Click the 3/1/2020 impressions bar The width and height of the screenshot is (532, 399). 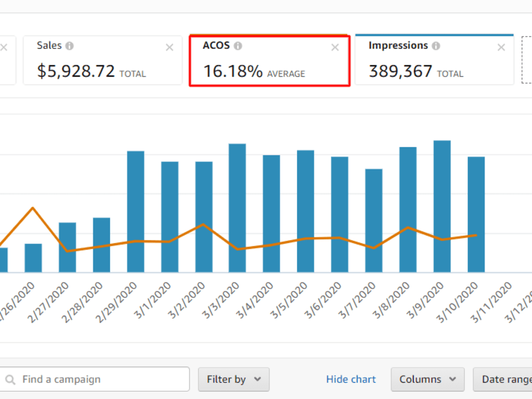[x=170, y=217]
